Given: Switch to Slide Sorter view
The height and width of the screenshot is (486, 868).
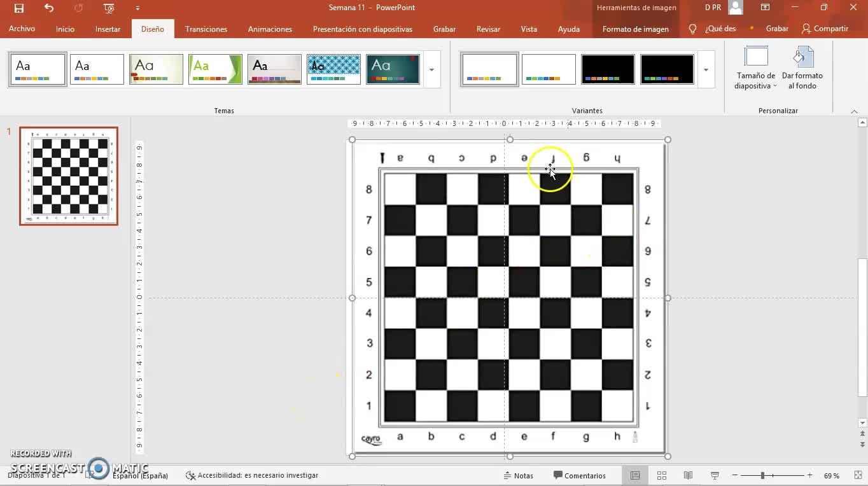Looking at the screenshot, I should pos(662,475).
